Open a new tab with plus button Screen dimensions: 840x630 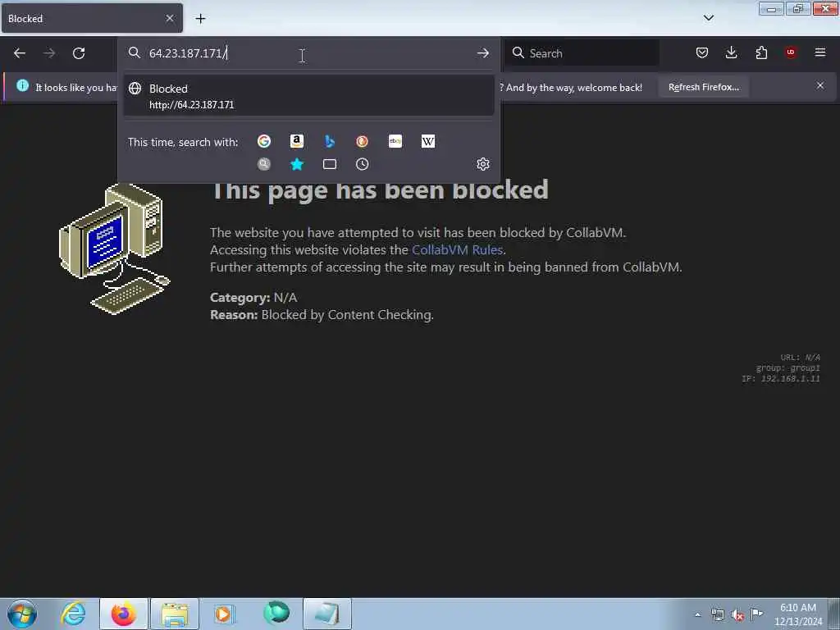[200, 19]
